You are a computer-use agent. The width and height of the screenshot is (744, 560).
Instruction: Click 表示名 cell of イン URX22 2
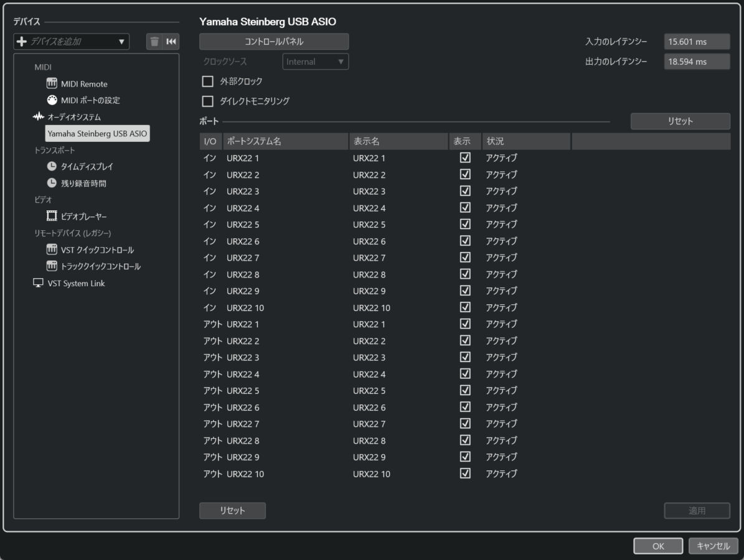point(369,175)
